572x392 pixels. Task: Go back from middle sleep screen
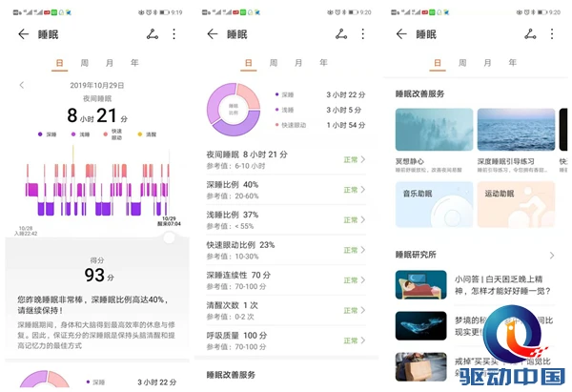(213, 34)
